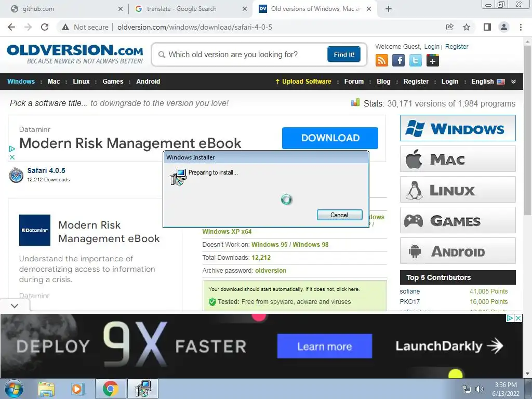Viewport: 532px width, 399px height.
Task: Open the Mac menu item in navbar
Action: pos(54,82)
